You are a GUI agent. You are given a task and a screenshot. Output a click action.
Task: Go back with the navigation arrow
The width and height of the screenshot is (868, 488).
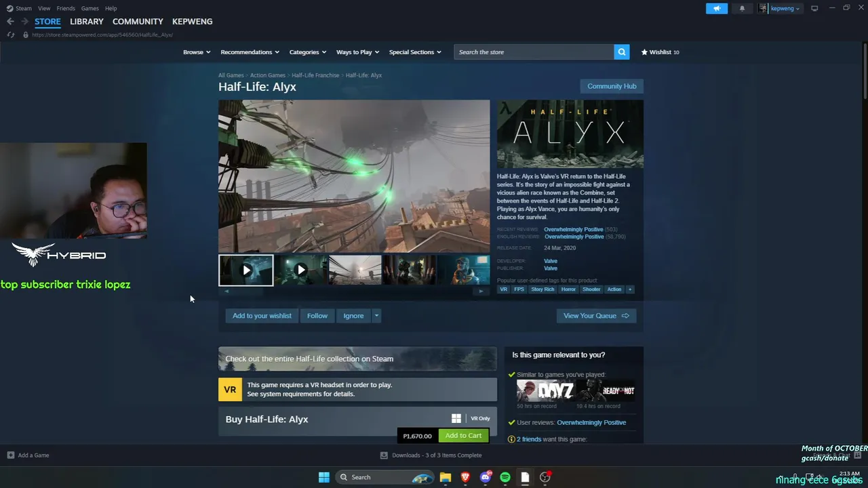10,22
